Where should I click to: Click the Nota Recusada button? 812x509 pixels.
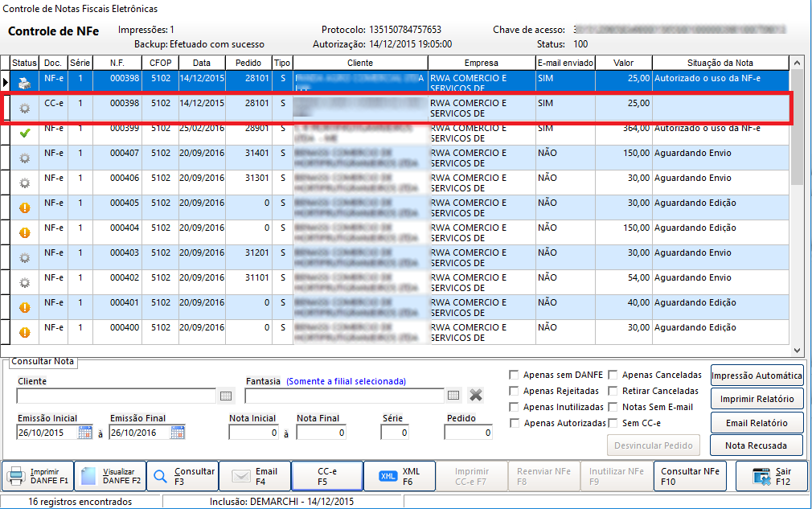tap(757, 445)
